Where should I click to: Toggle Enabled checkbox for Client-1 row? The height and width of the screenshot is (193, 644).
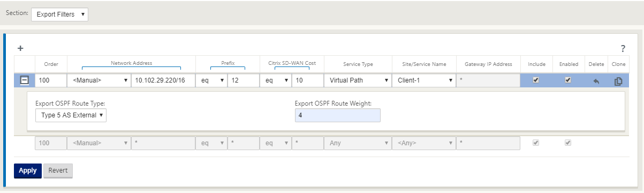568,80
